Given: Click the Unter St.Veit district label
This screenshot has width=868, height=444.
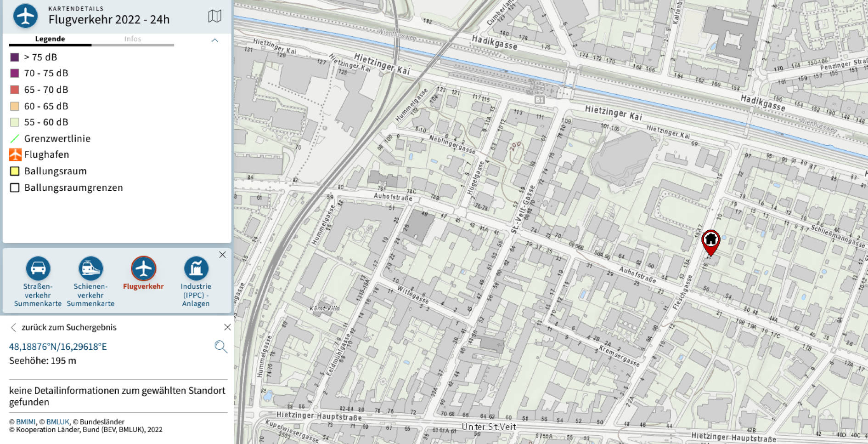Looking at the screenshot, I should point(489,427).
